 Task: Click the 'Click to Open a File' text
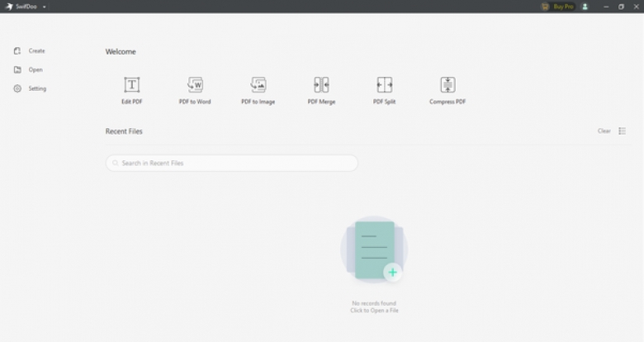pos(375,311)
